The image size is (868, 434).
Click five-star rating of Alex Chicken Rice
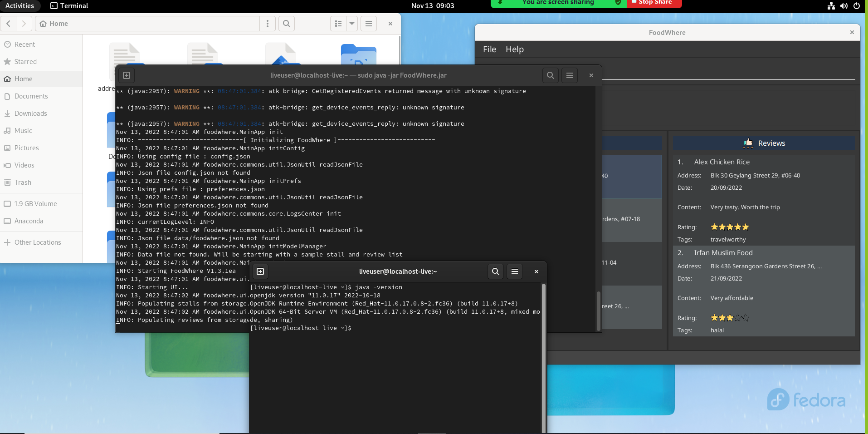(730, 227)
